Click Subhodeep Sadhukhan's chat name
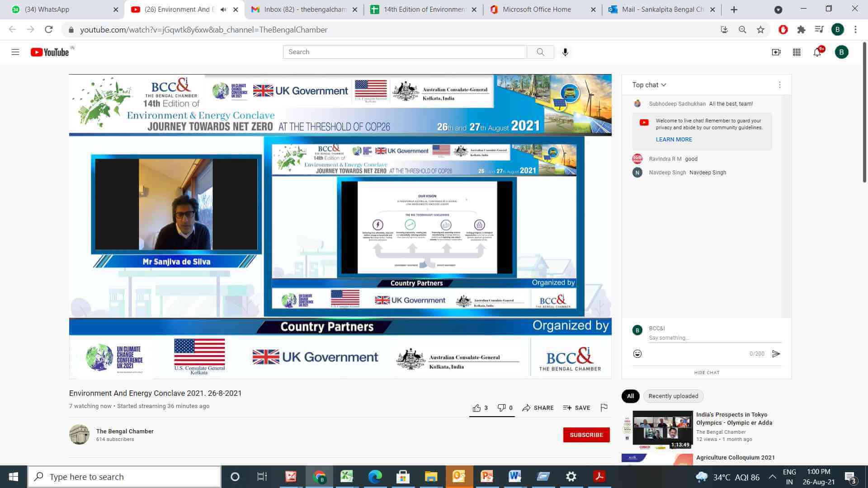Image resolution: width=868 pixels, height=488 pixels. pyautogui.click(x=677, y=104)
